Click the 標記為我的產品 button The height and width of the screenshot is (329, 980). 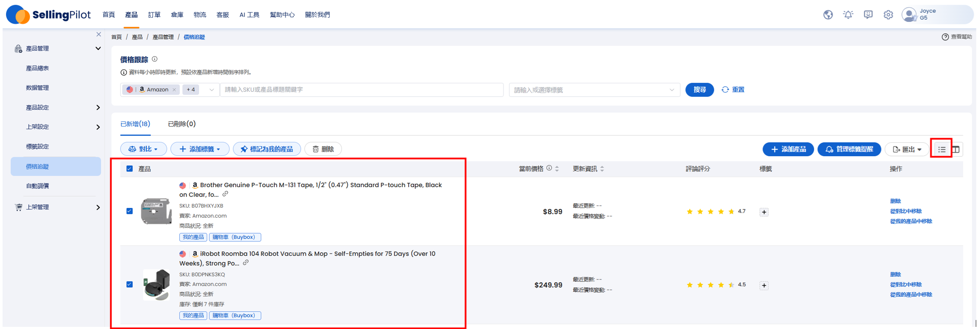(267, 149)
